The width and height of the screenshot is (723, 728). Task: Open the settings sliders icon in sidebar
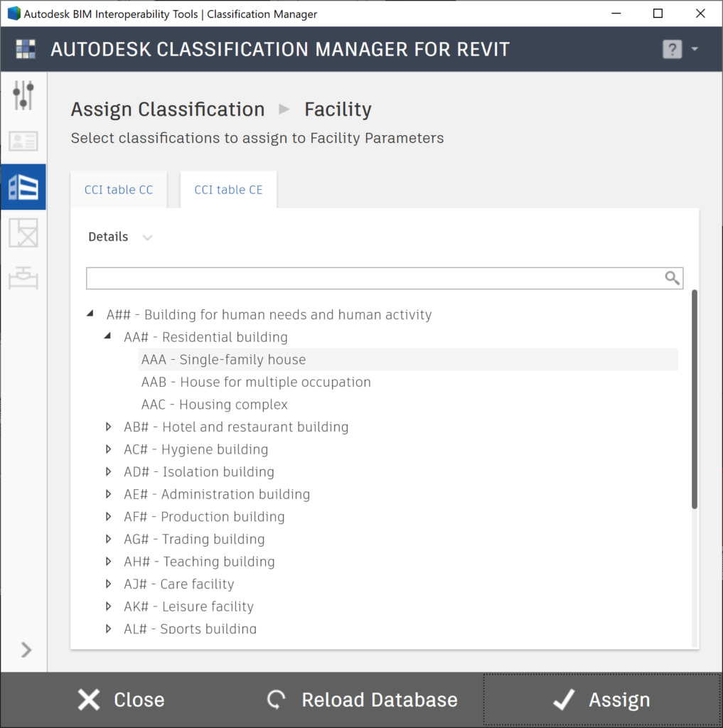click(x=23, y=95)
